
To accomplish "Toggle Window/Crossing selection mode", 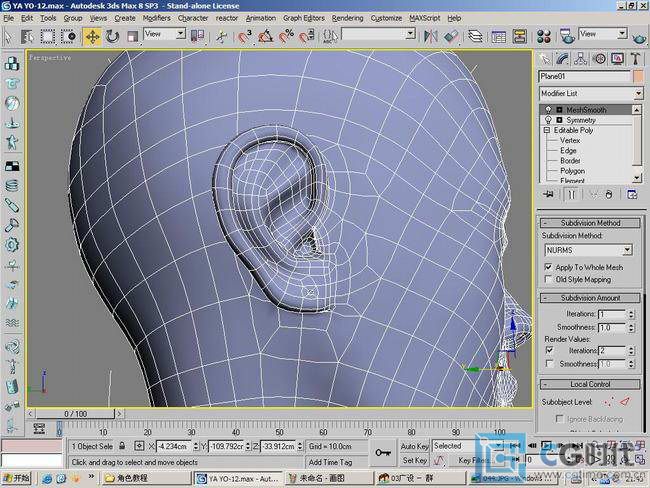I will click(x=68, y=36).
